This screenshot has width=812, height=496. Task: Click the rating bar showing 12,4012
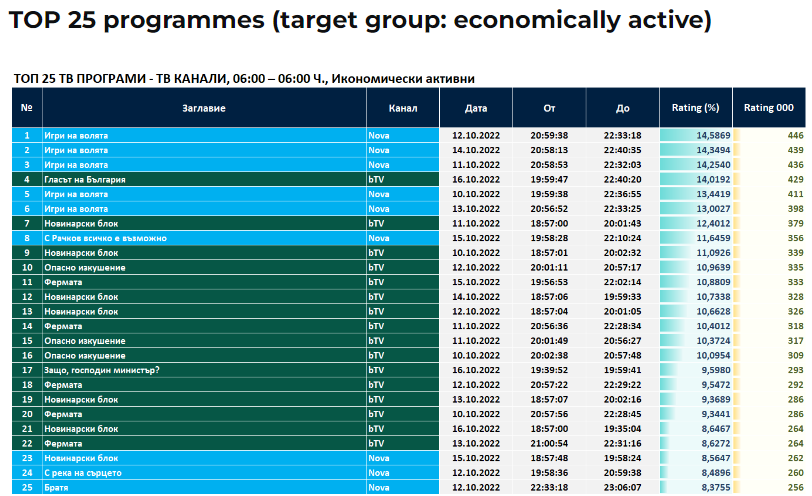point(695,223)
